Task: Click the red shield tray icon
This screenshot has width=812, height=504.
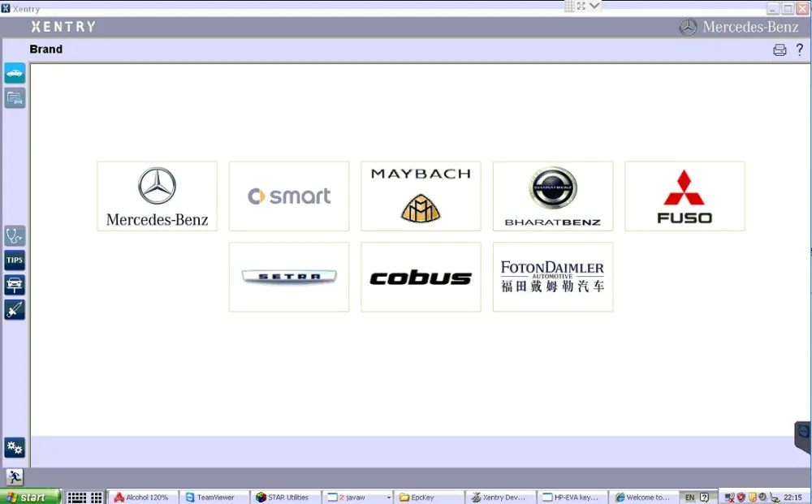Action: pos(741,498)
